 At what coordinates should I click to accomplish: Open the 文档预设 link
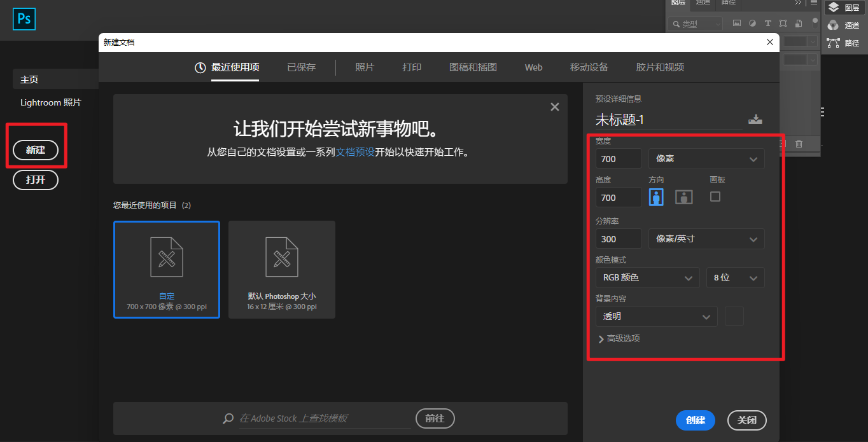click(x=355, y=153)
